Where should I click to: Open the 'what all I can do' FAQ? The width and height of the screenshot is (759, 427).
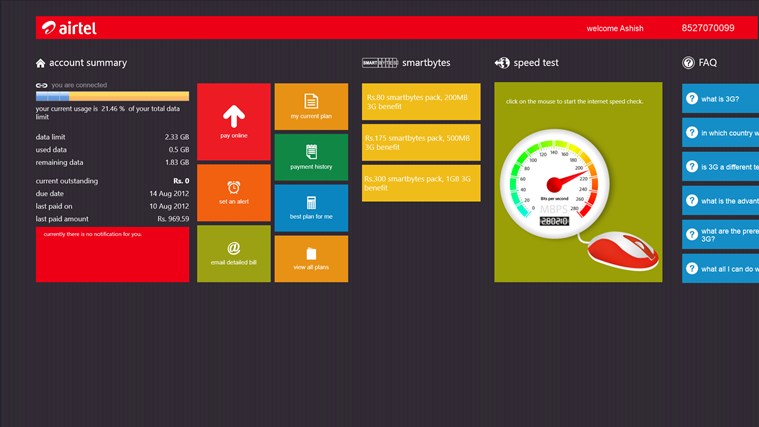pyautogui.click(x=720, y=269)
